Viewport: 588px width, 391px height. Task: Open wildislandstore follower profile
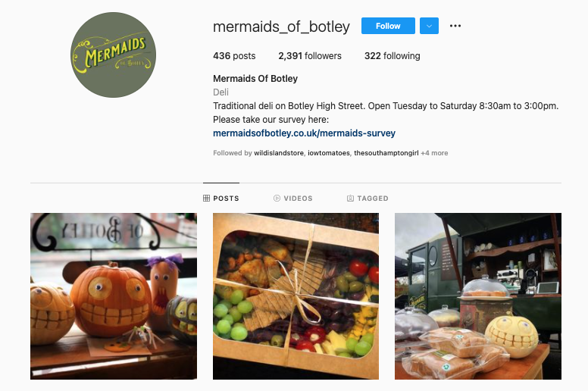coord(279,153)
